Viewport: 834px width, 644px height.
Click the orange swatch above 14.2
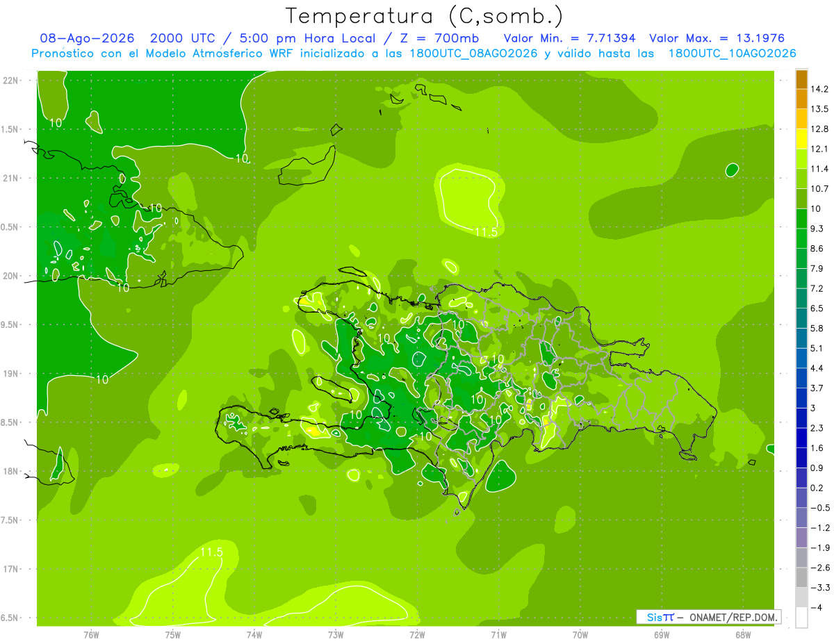pyautogui.click(x=801, y=79)
